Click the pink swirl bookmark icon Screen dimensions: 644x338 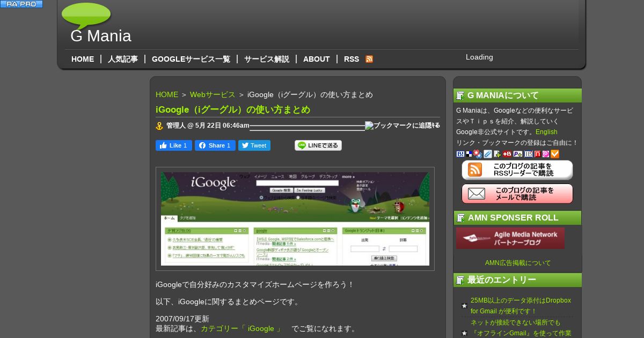[546, 154]
